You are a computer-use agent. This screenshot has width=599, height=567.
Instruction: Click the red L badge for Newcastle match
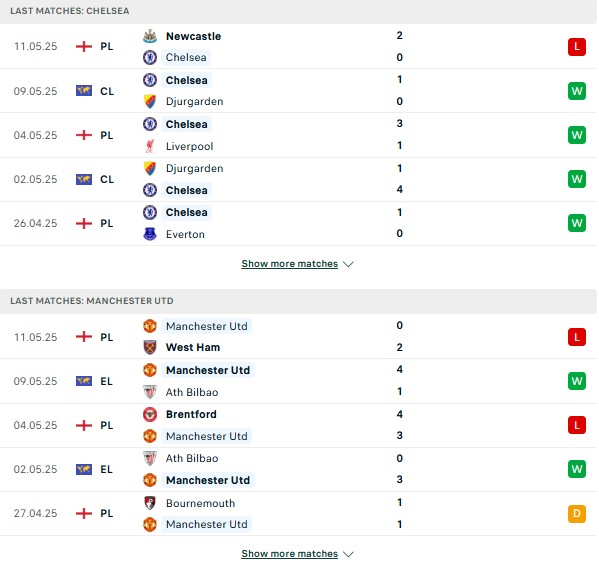[577, 47]
